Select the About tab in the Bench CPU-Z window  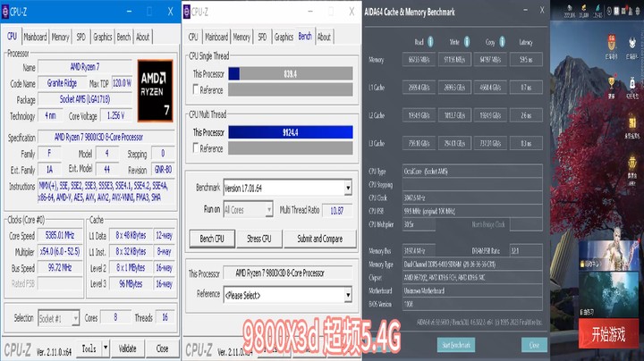point(324,37)
